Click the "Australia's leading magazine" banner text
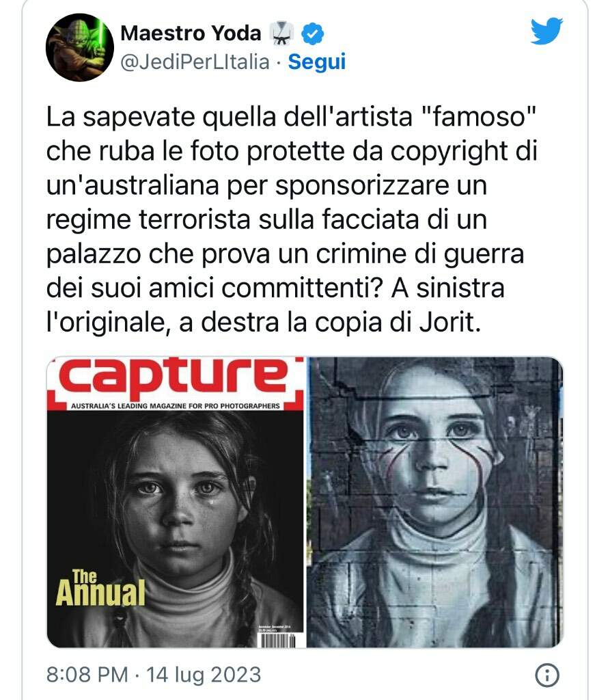This screenshot has height=700, width=610. click(x=176, y=406)
